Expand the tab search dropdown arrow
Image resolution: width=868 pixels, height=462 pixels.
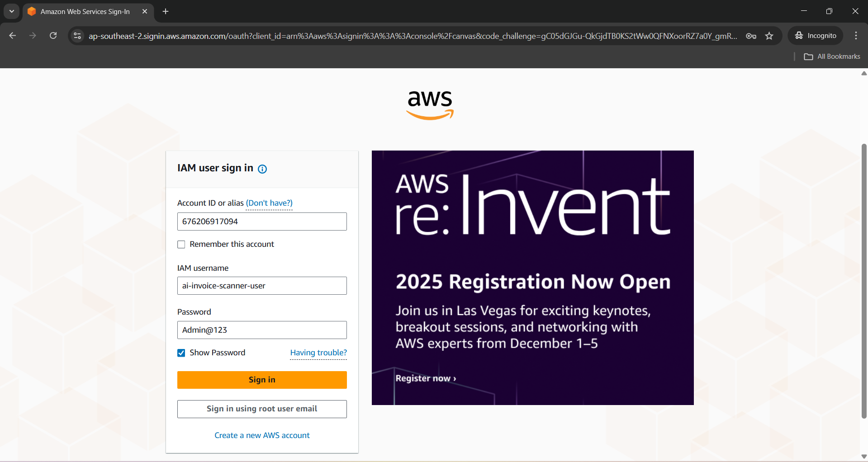pyautogui.click(x=12, y=11)
